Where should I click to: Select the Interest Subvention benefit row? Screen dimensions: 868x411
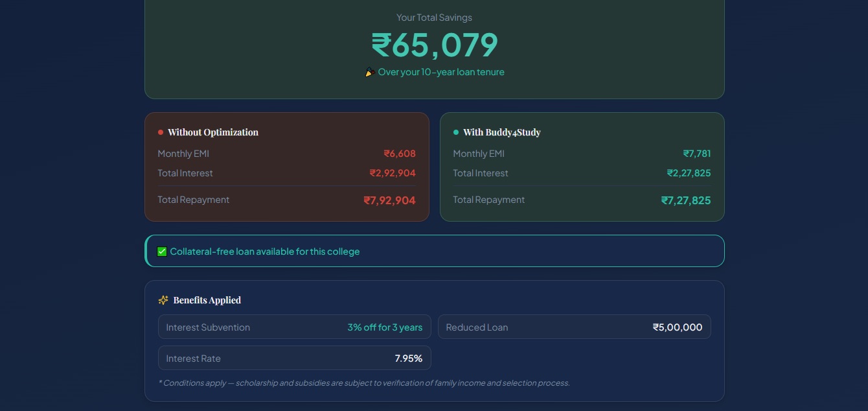click(294, 327)
